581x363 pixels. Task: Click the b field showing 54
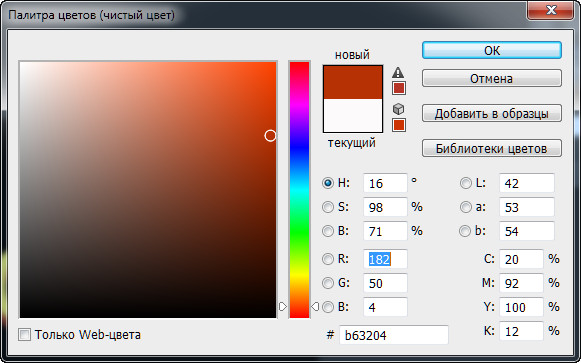527,231
